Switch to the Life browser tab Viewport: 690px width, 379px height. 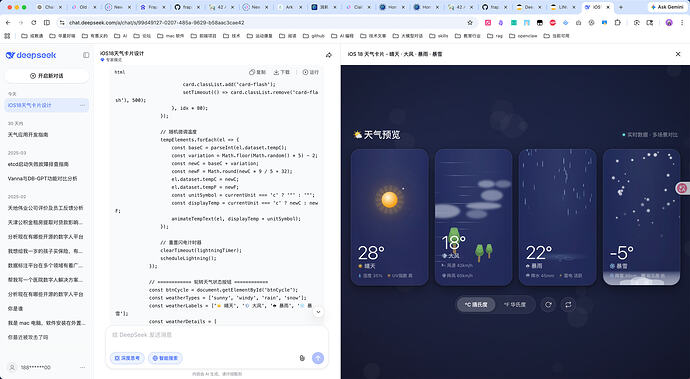tap(562, 7)
